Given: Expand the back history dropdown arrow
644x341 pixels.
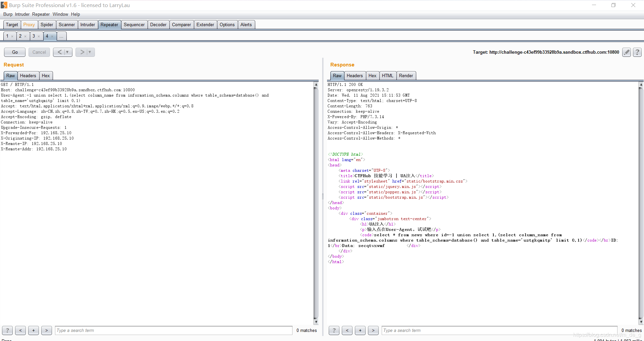Looking at the screenshot, I should (x=67, y=52).
